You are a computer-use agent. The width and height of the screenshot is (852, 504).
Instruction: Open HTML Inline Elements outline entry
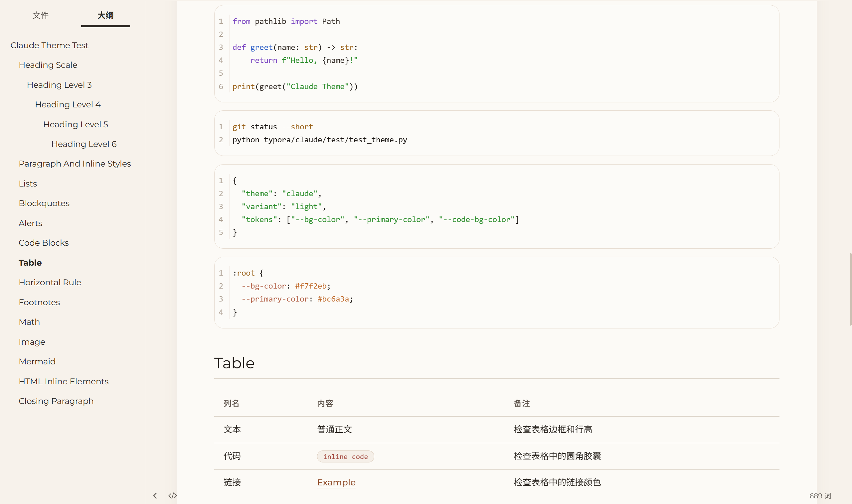pos(64,381)
